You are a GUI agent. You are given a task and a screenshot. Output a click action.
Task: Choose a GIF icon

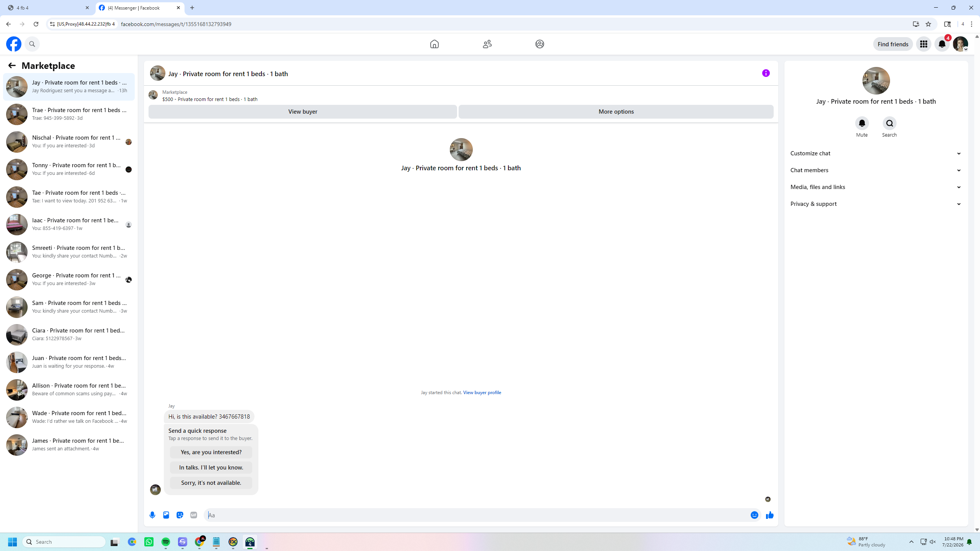pyautogui.click(x=194, y=515)
